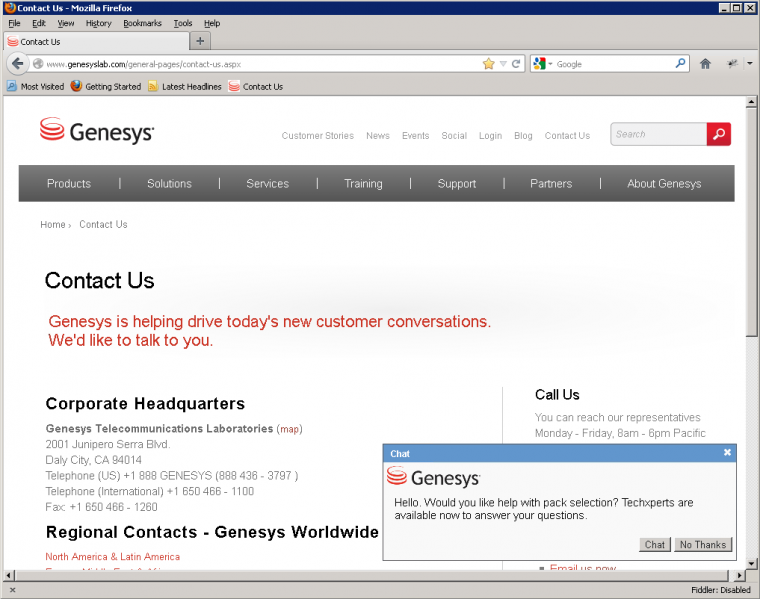
Task: Click the Fiddler: Disabled status bar entry
Action: 721,590
